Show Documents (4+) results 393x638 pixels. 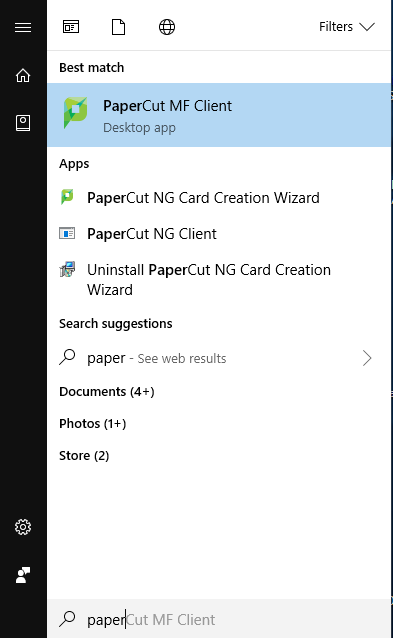[x=107, y=391]
